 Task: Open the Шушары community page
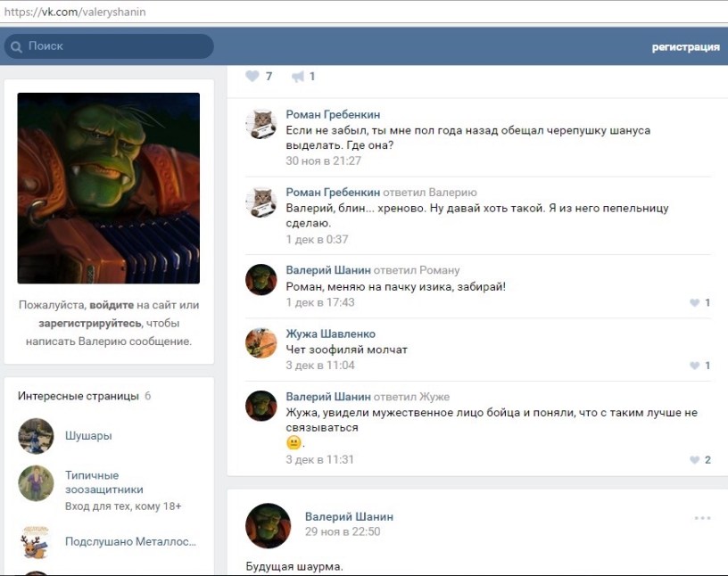coord(88,436)
